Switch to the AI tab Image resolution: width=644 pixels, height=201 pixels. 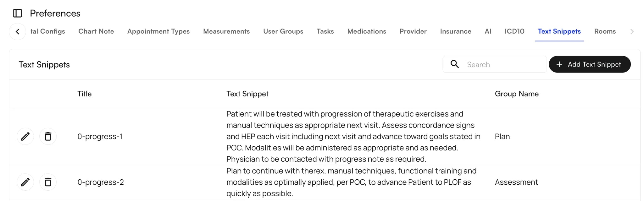(x=488, y=31)
